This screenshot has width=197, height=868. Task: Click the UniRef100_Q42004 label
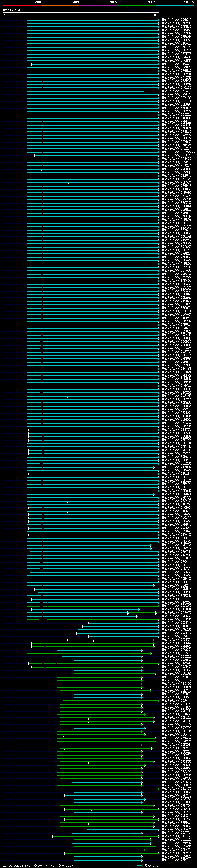click(x=176, y=609)
